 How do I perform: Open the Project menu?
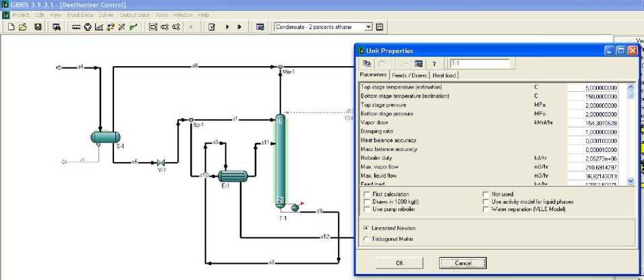coord(20,15)
